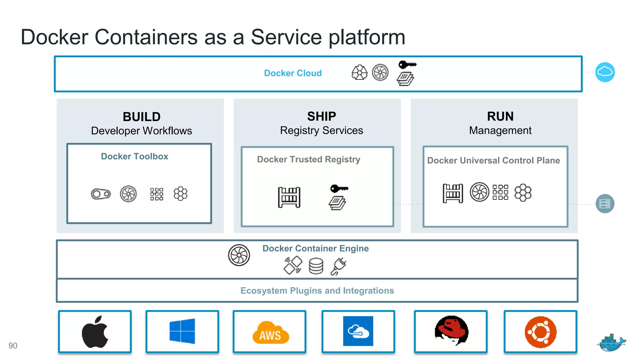Select the Red Hat logo tile
The width and height of the screenshot is (644, 362).
(x=451, y=331)
